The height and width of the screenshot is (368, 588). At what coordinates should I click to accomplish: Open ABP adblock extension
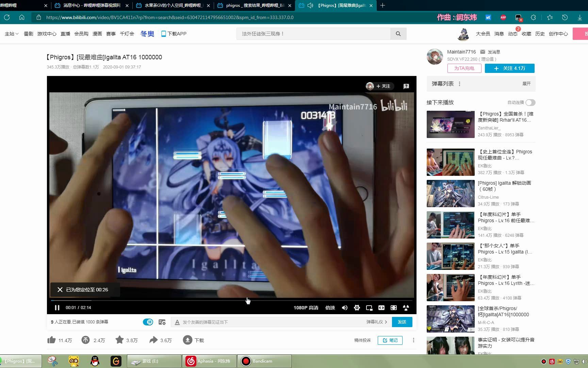[x=503, y=17]
